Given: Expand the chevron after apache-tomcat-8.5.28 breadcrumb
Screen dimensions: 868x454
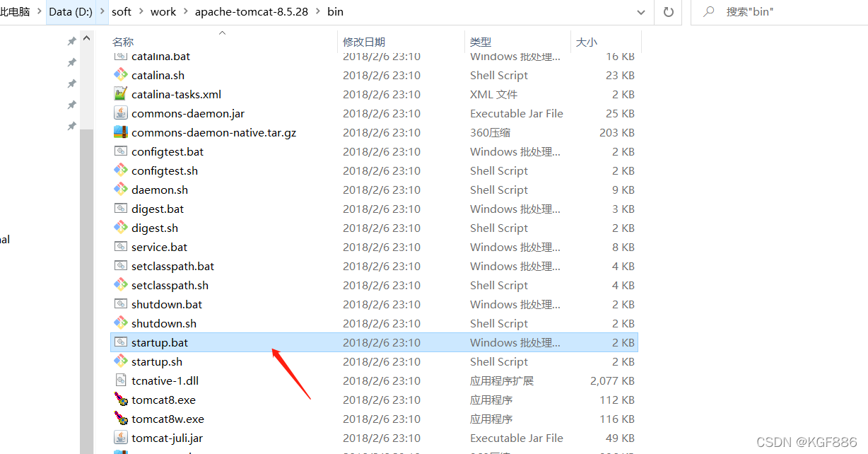Looking at the screenshot, I should pos(317,12).
